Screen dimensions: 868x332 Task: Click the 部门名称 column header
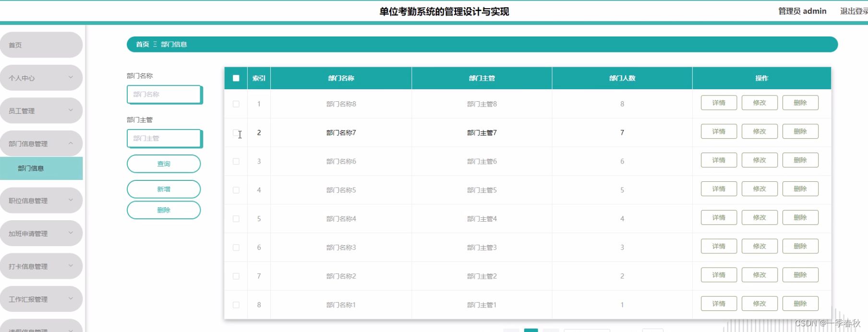[341, 78]
